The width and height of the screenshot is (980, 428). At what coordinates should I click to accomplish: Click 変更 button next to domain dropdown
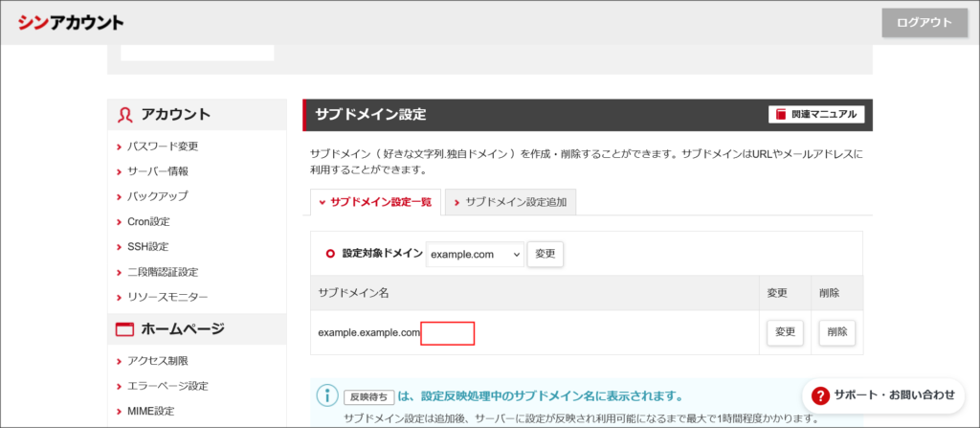click(x=546, y=254)
